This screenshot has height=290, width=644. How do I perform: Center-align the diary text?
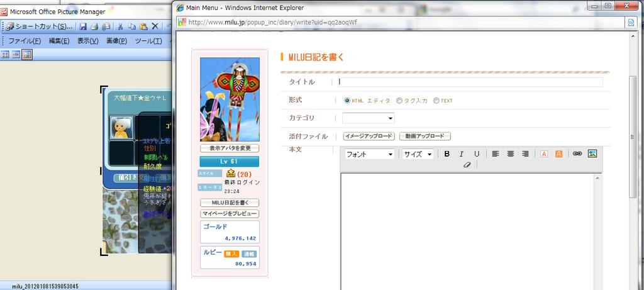[x=511, y=154]
